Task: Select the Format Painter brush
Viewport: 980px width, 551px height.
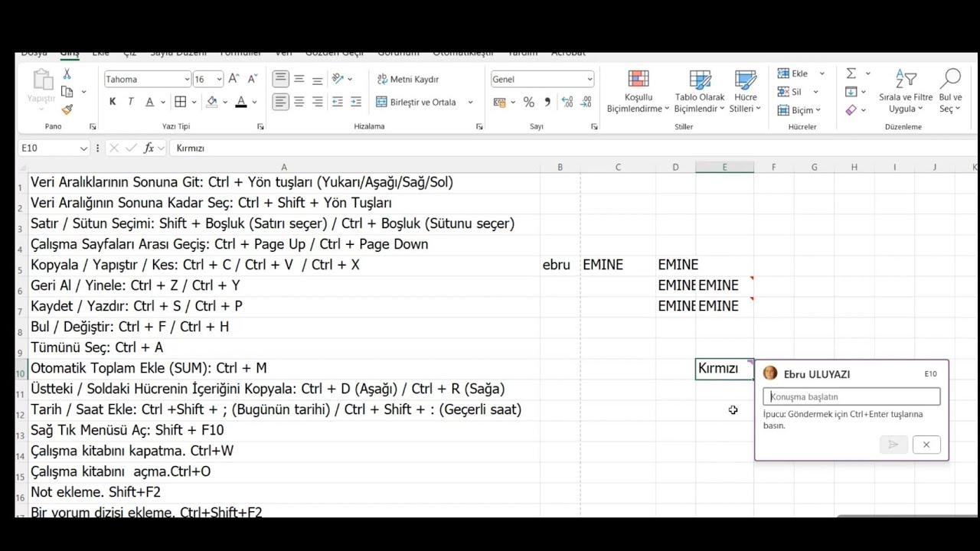Action: coord(67,109)
